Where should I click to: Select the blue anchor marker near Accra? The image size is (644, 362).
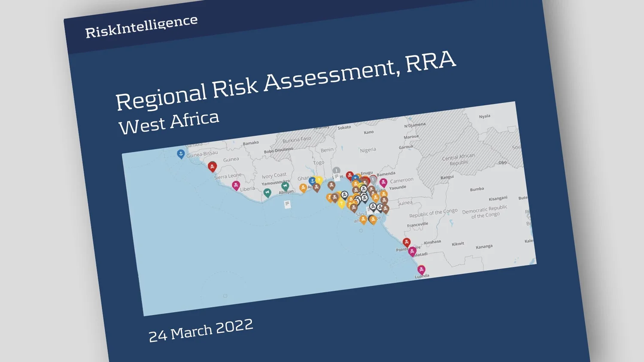[312, 181]
